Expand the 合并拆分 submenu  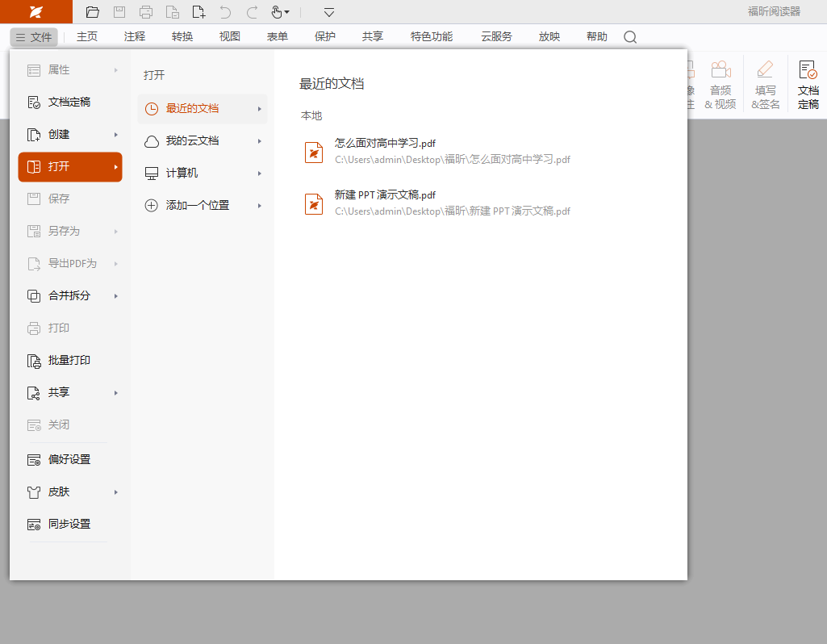(70, 296)
